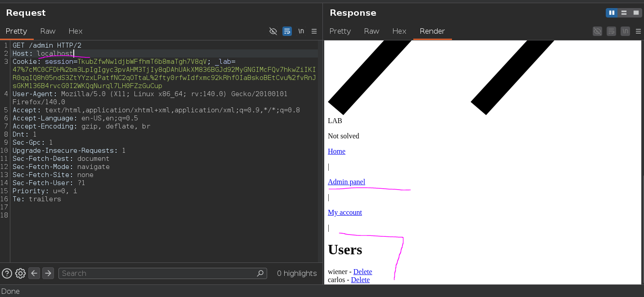This screenshot has height=297, width=644.
Task: Select side-by-side split layout icon
Action: coord(612,13)
